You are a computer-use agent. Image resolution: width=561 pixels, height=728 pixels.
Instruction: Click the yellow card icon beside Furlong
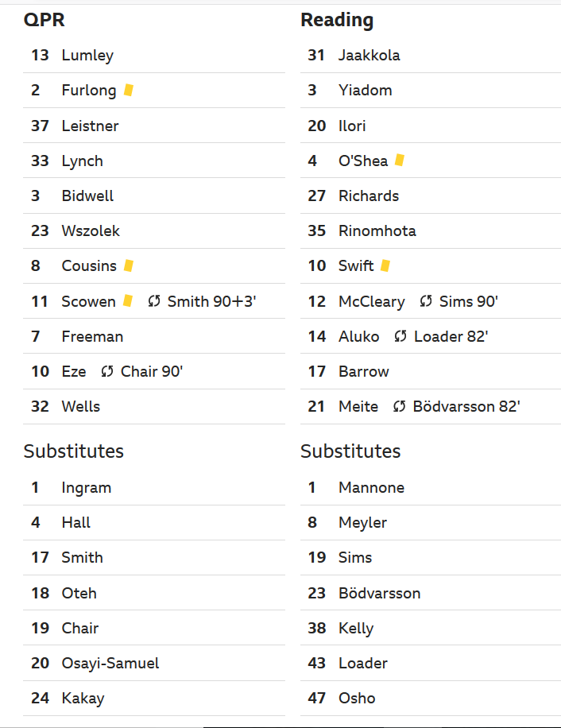[129, 90]
